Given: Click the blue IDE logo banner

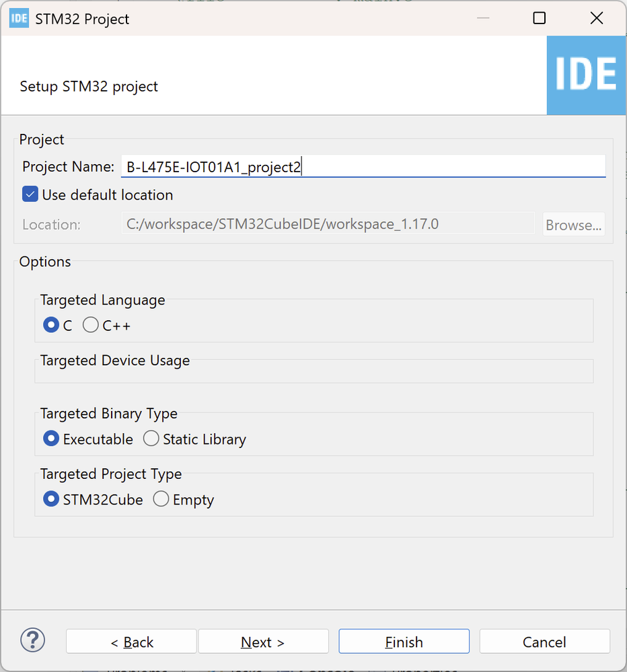Looking at the screenshot, I should (586, 75).
